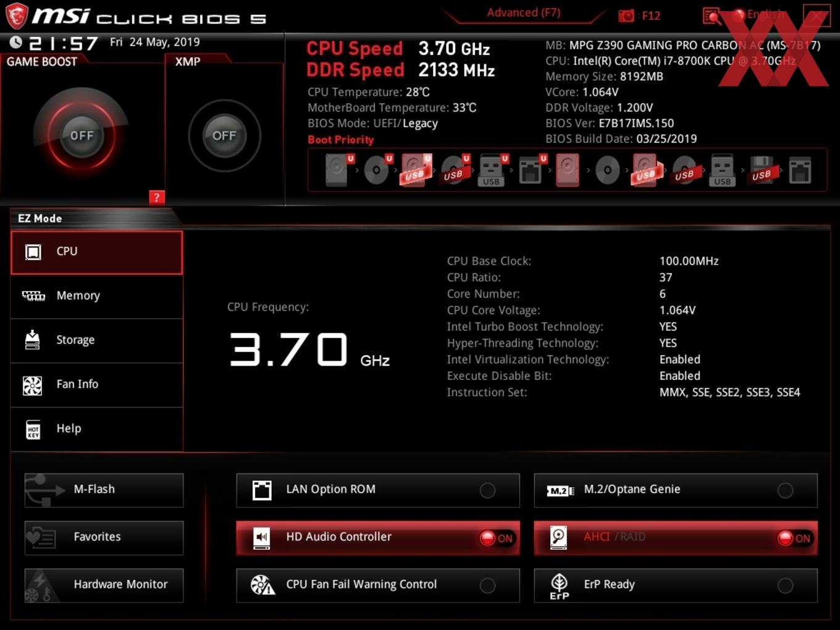
Task: Select the UEFI USB CD/DVD boot icon
Action: tap(453, 170)
